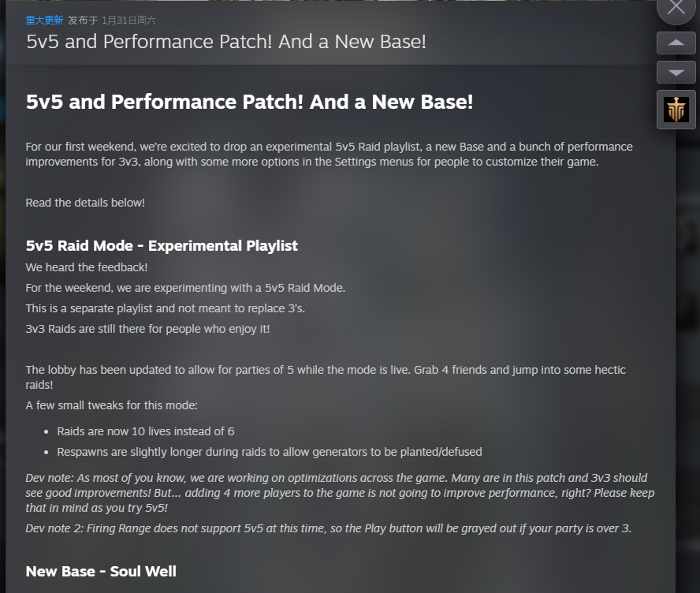Click the first Dev note about optimizations
This screenshot has height=593, width=700.
[339, 493]
